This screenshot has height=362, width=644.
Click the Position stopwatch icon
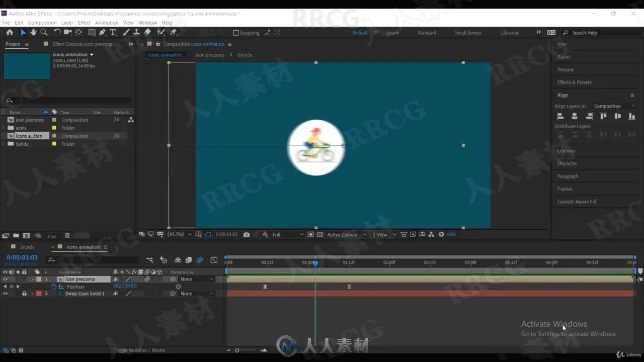tap(54, 287)
